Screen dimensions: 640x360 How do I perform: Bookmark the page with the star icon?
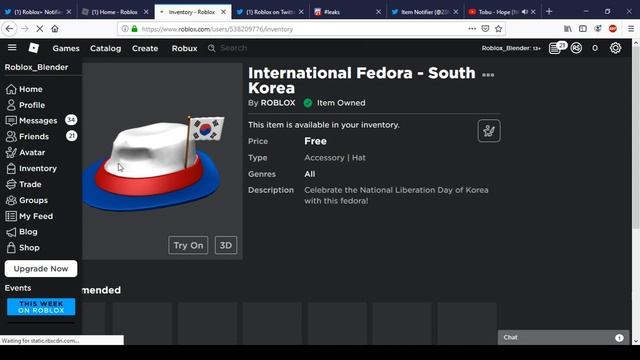(x=498, y=29)
